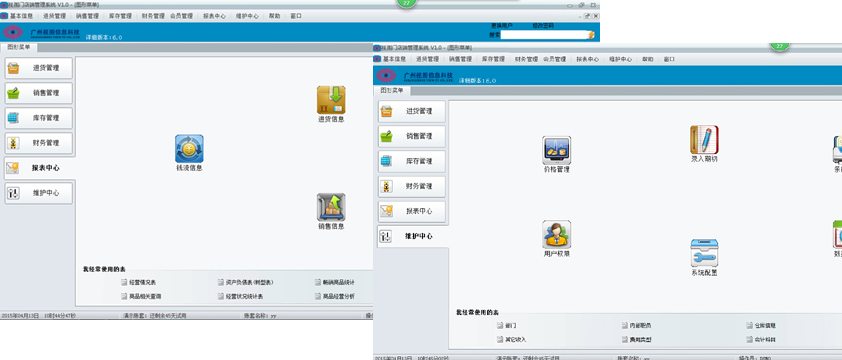
Task: Click 更换用户 link in left window header
Action: click(x=502, y=26)
